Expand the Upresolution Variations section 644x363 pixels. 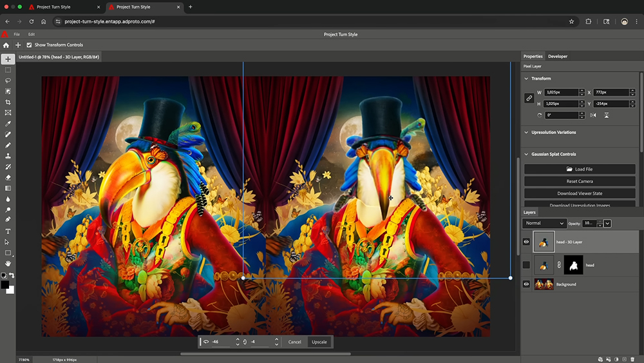(527, 132)
